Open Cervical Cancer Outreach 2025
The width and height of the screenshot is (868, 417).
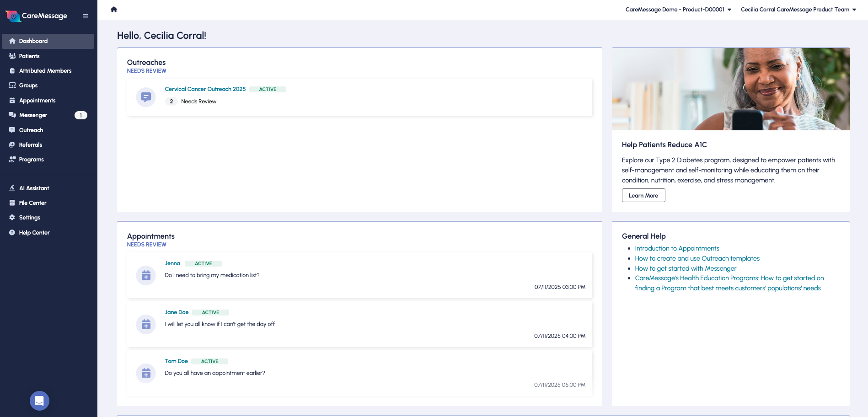[205, 89]
